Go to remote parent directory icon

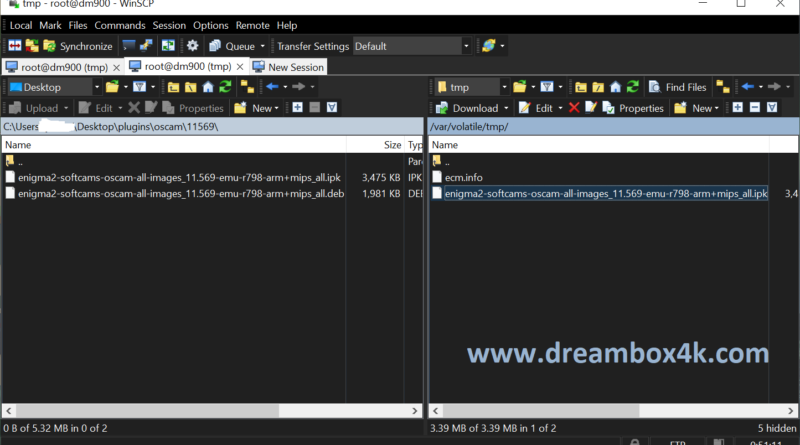coord(581,87)
